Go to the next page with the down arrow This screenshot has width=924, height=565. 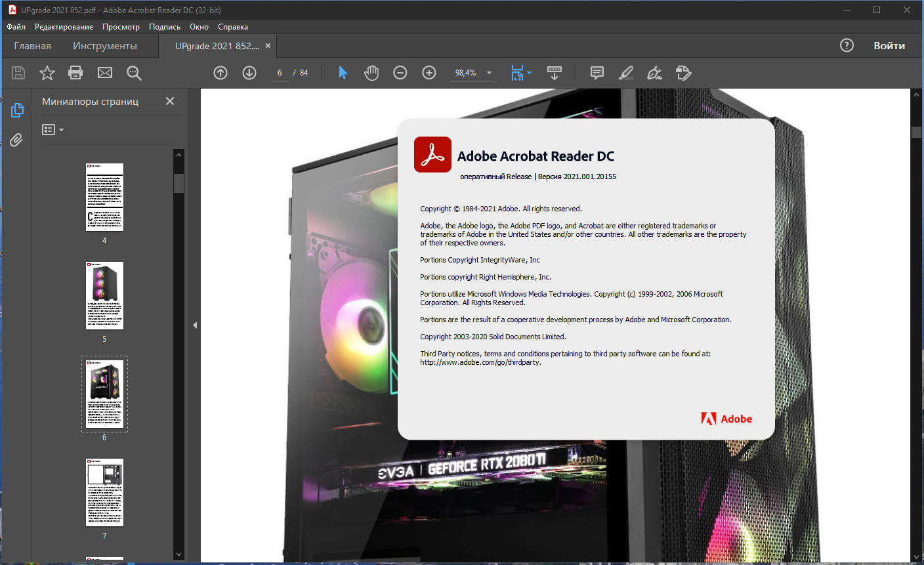coord(249,73)
